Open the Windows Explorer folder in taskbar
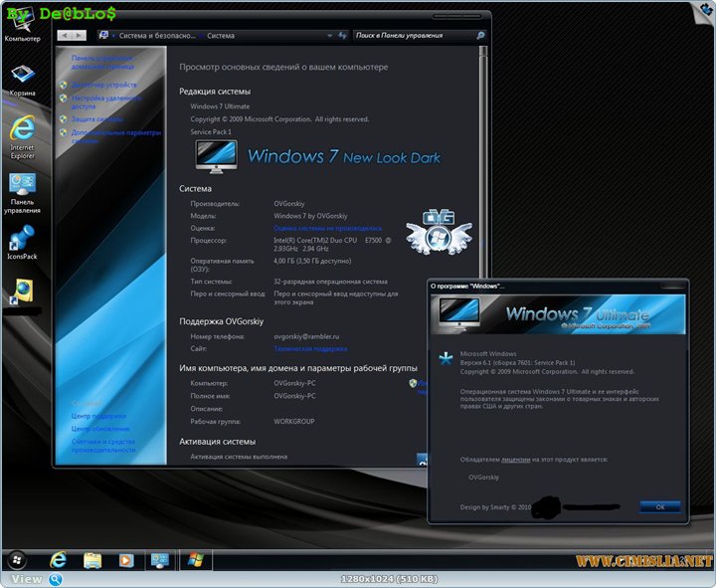Image resolution: width=716 pixels, height=588 pixels. pyautogui.click(x=92, y=560)
